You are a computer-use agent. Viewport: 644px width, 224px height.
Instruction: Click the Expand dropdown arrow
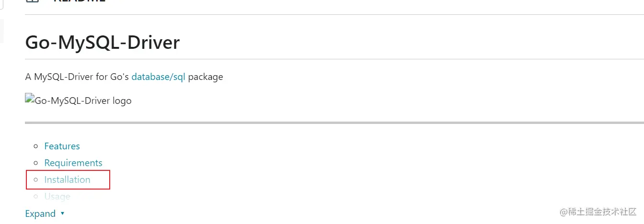tap(62, 214)
